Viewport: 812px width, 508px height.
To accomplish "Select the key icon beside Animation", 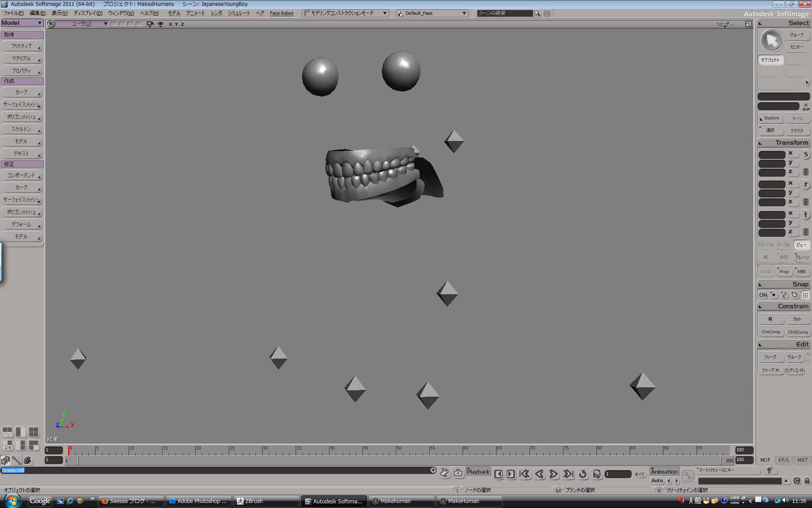I will [688, 475].
